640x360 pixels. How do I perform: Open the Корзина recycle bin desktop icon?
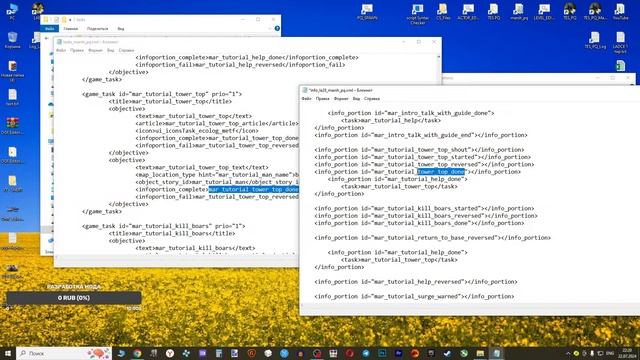(x=13, y=40)
